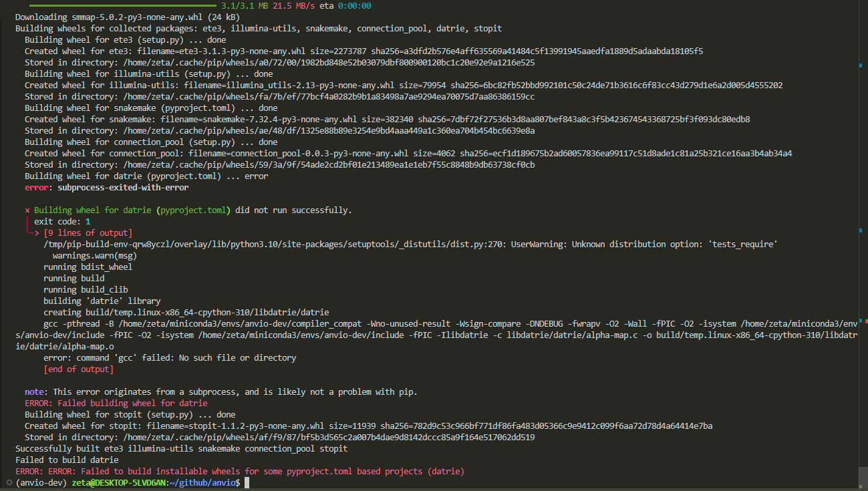This screenshot has height=491, width=868.
Task: Click the '[9 lines of output]' text
Action: tap(88, 233)
